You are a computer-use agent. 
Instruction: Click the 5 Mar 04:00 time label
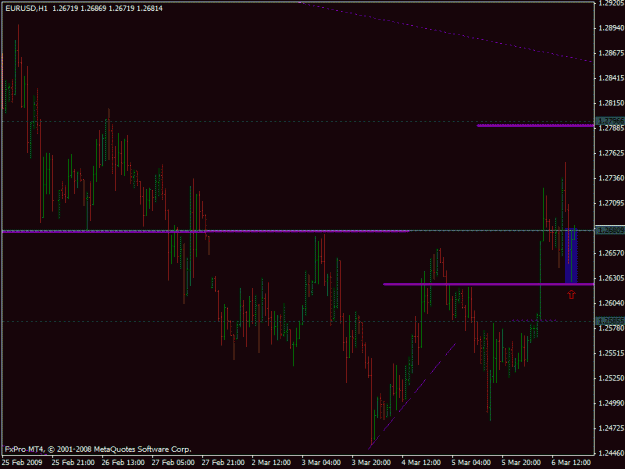471,463
